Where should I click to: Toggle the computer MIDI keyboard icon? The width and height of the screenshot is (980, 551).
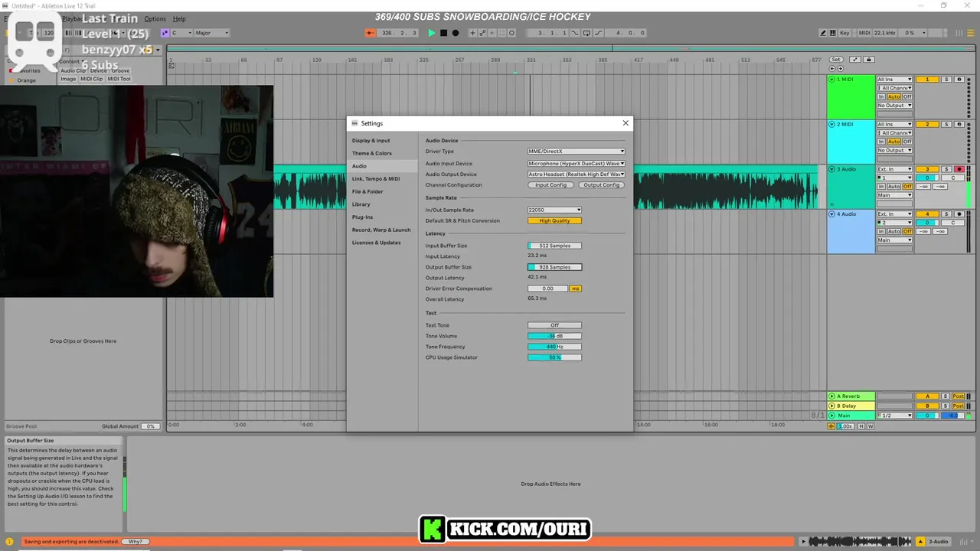tap(833, 33)
